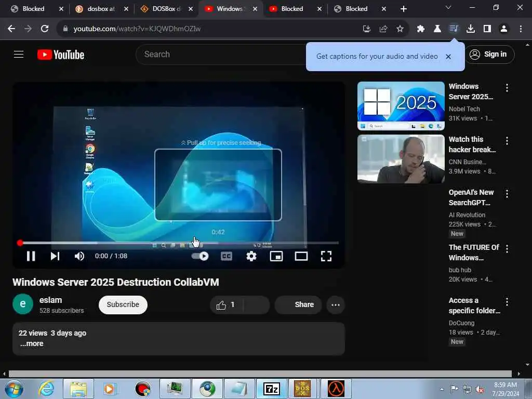Open Chrome three-dot menu

coord(521,29)
